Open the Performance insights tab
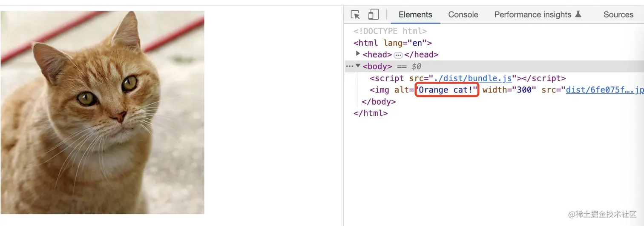The image size is (644, 226). (x=538, y=14)
